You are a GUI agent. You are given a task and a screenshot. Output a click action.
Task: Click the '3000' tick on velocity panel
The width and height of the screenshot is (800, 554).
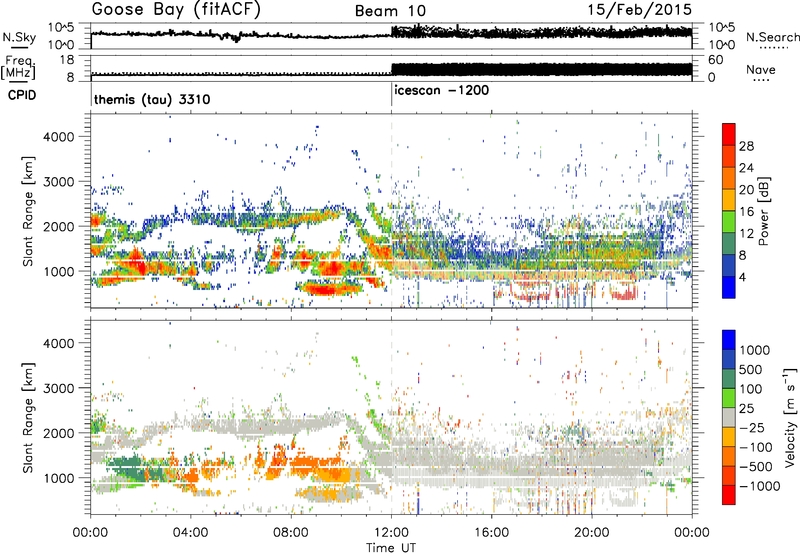[x=58, y=388]
